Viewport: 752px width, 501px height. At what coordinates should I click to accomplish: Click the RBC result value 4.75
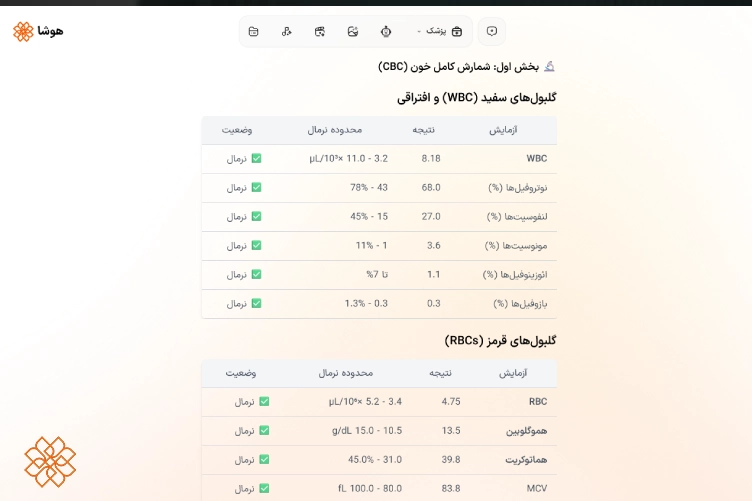click(x=451, y=402)
